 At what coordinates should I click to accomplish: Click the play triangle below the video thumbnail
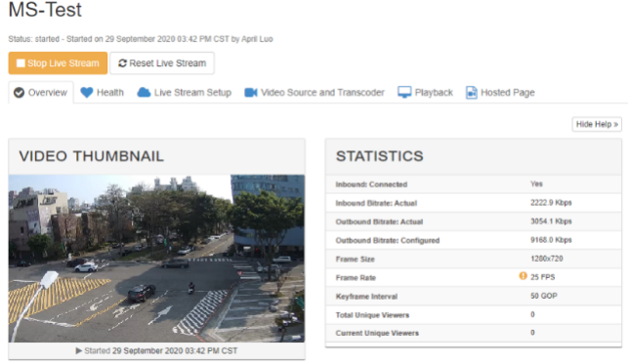(79, 350)
